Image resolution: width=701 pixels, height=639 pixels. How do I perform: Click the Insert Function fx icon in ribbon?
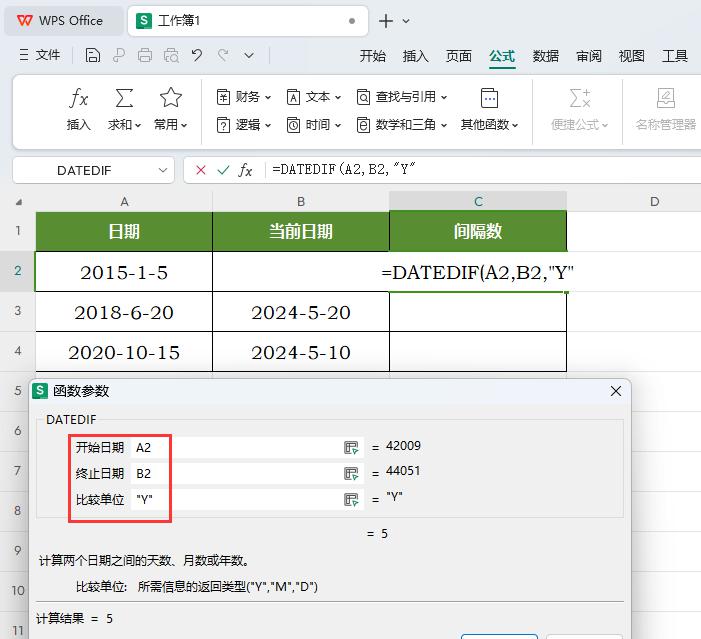(79, 97)
